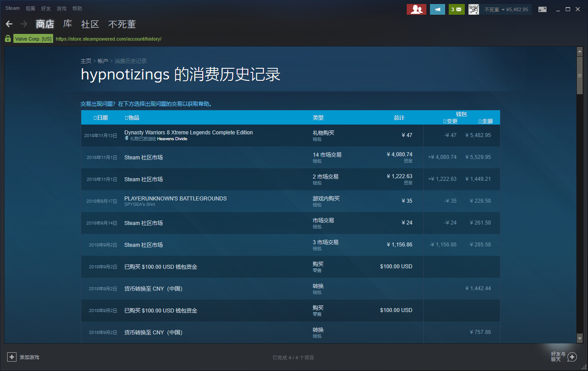The height and width of the screenshot is (371, 588).
Task: Go back using the left arrow
Action: click(9, 24)
